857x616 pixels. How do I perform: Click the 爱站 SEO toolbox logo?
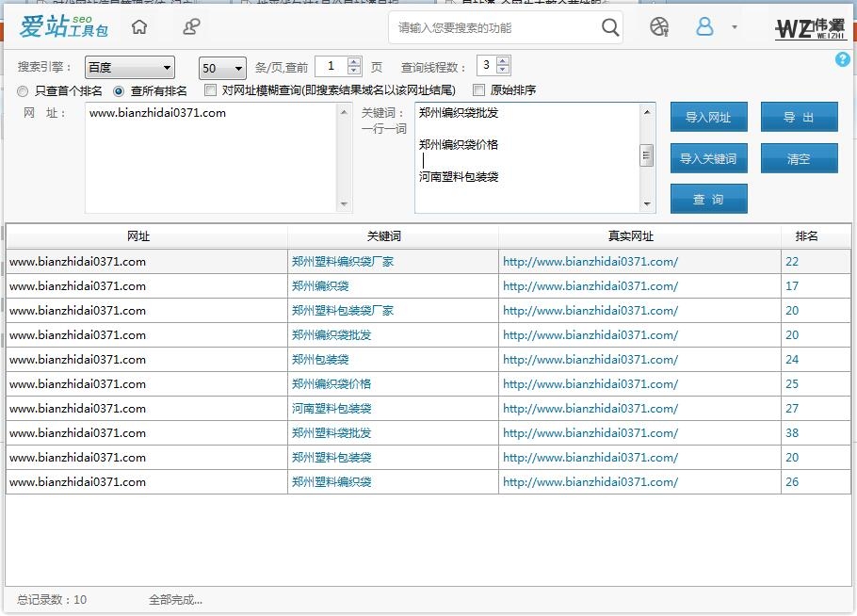[x=64, y=27]
